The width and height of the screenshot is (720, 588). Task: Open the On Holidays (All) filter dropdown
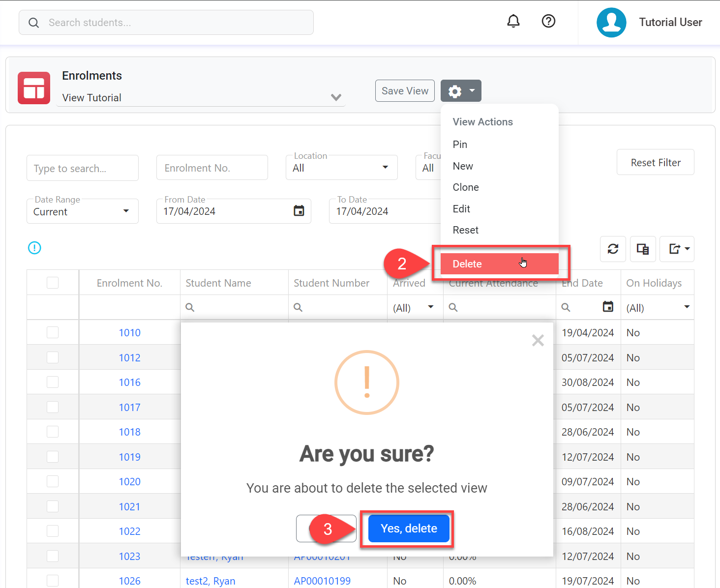pyautogui.click(x=658, y=308)
